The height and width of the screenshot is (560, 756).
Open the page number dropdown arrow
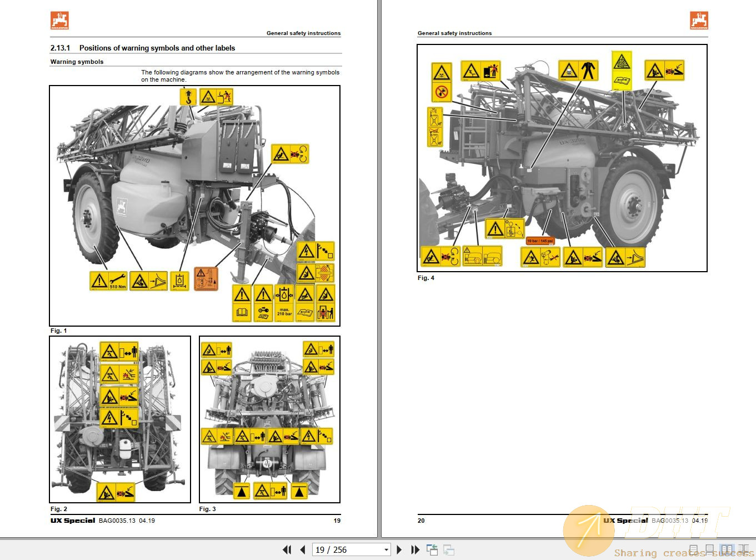pyautogui.click(x=386, y=550)
